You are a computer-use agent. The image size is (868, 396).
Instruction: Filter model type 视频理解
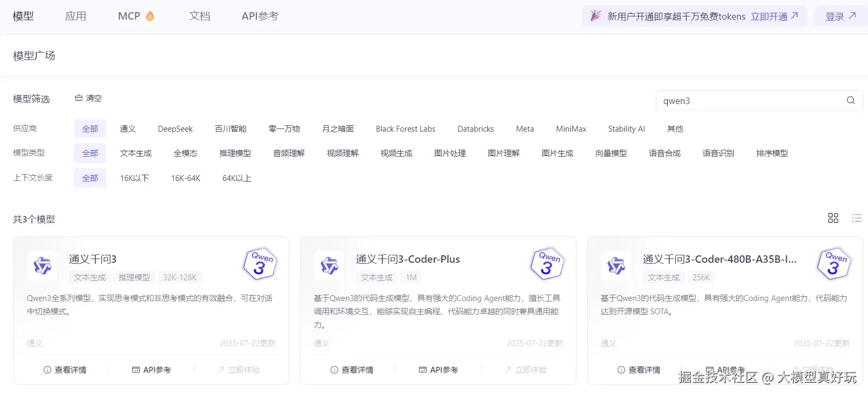[342, 153]
